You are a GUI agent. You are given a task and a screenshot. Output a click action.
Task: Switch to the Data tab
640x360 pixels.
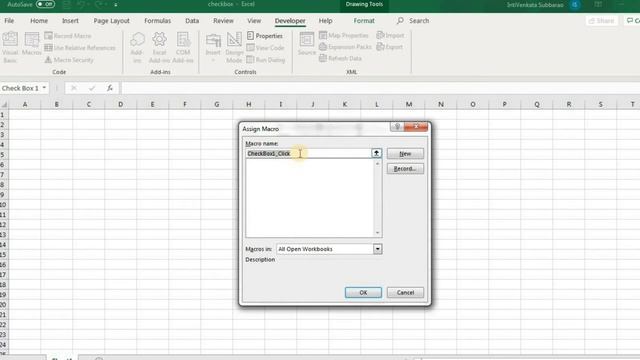pyautogui.click(x=192, y=21)
